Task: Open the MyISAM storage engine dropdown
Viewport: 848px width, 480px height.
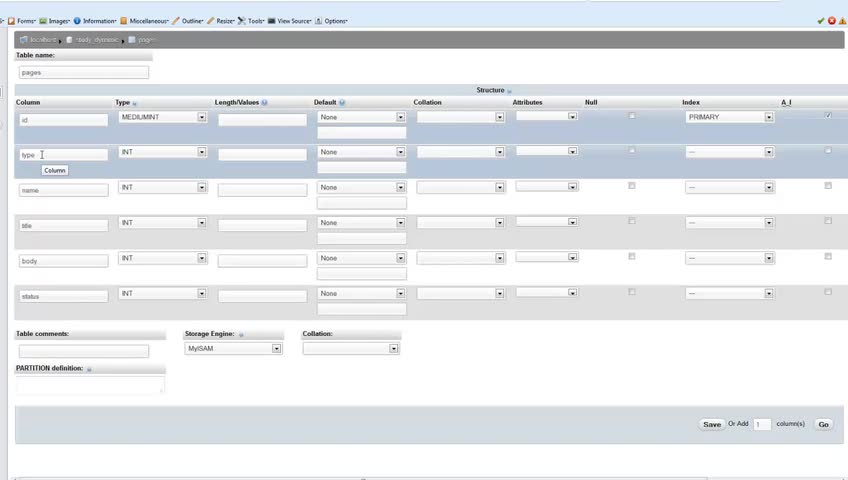Action: [233, 349]
